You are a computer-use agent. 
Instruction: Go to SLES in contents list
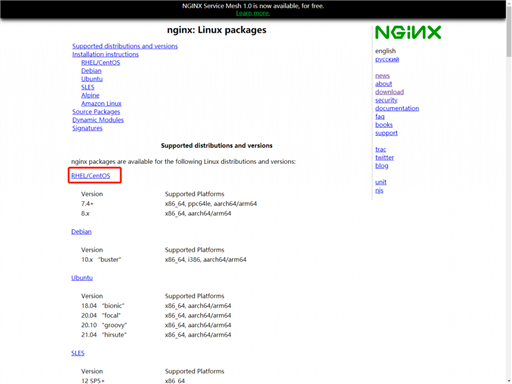click(88, 87)
